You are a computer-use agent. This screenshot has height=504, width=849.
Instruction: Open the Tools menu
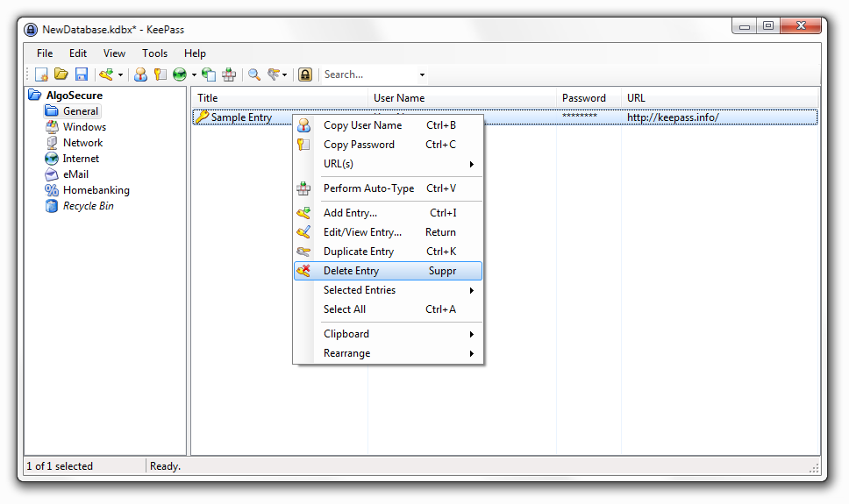155,53
